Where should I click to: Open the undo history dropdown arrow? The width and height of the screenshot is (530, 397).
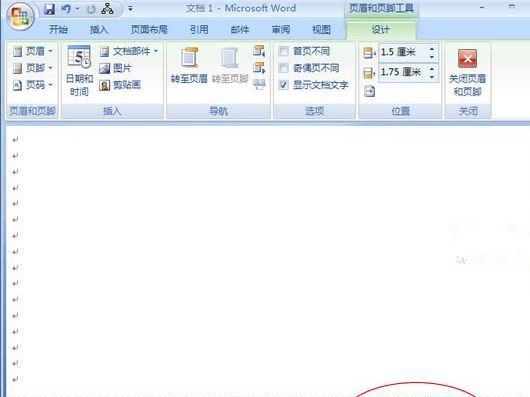coord(77,9)
